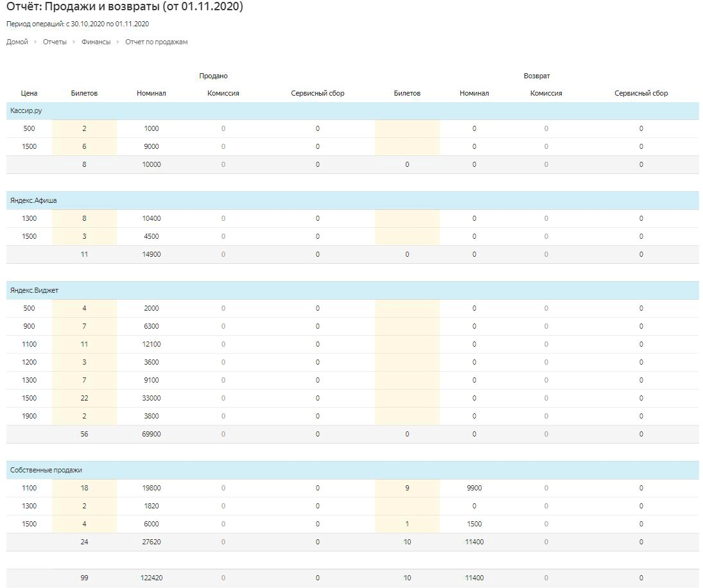Click grand total tickets 99

(x=84, y=578)
